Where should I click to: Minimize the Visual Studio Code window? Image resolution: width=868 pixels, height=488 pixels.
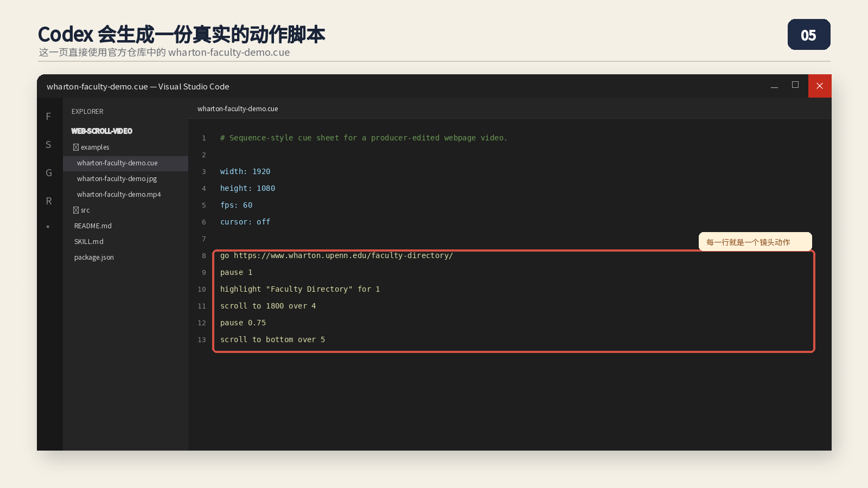click(x=774, y=87)
